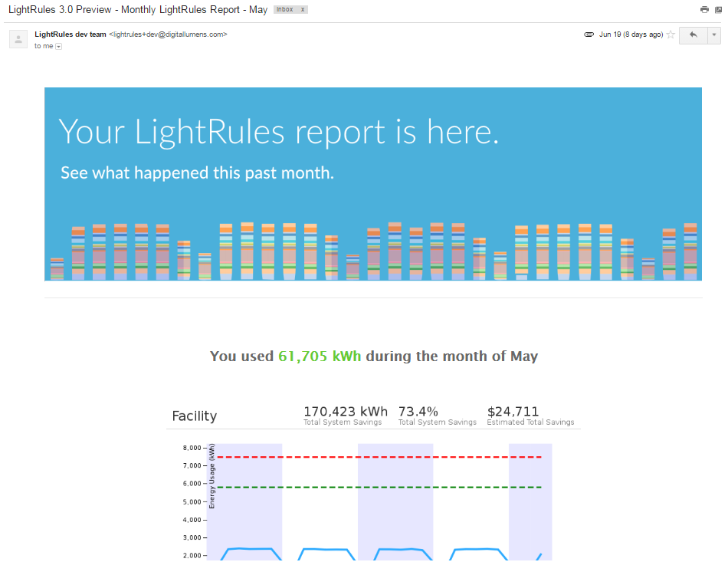Click the stacked bar chart in the banner
Viewport: 728px width, 562px height.
(x=373, y=251)
